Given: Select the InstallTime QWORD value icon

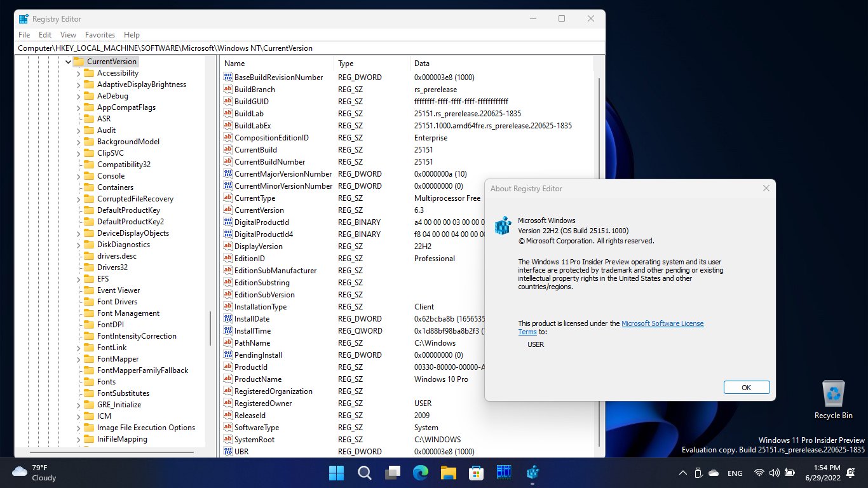Looking at the screenshot, I should 228,331.
